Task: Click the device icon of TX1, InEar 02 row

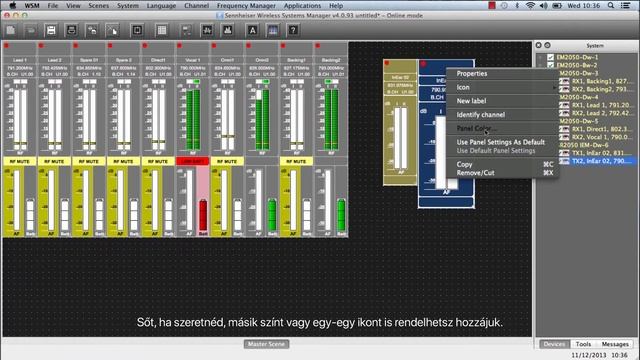Action: 564,153
